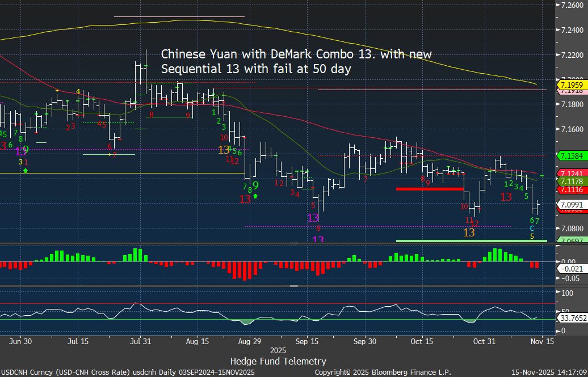Click the green up arrow below Aug 29 bars
The width and height of the screenshot is (588, 377).
pos(255,196)
